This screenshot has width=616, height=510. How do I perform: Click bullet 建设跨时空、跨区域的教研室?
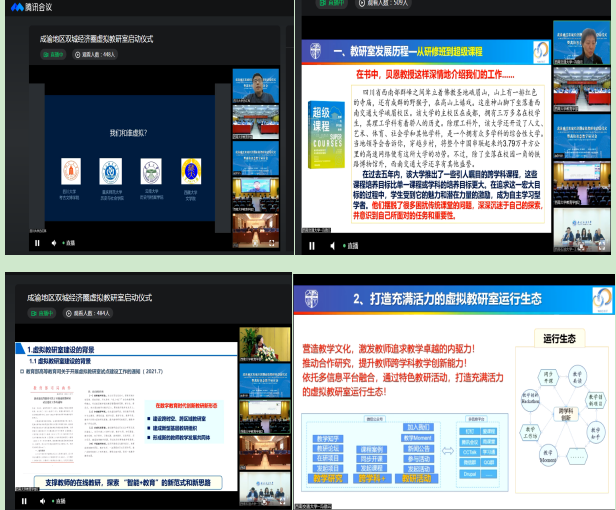(x=180, y=418)
